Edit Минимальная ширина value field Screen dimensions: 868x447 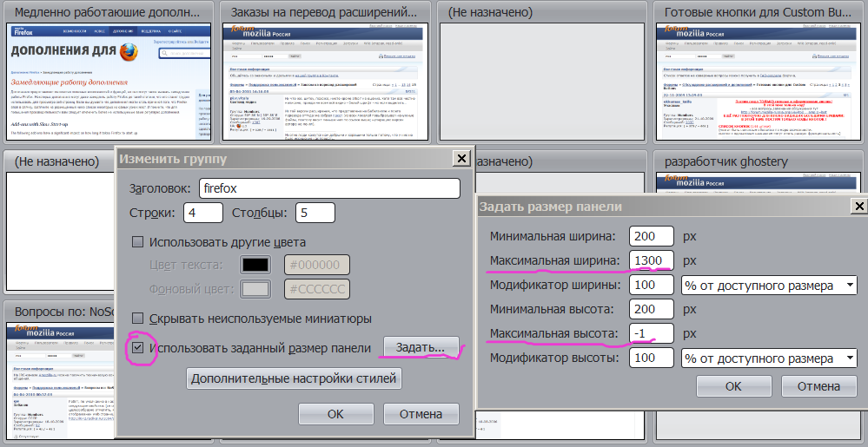pyautogui.click(x=652, y=236)
